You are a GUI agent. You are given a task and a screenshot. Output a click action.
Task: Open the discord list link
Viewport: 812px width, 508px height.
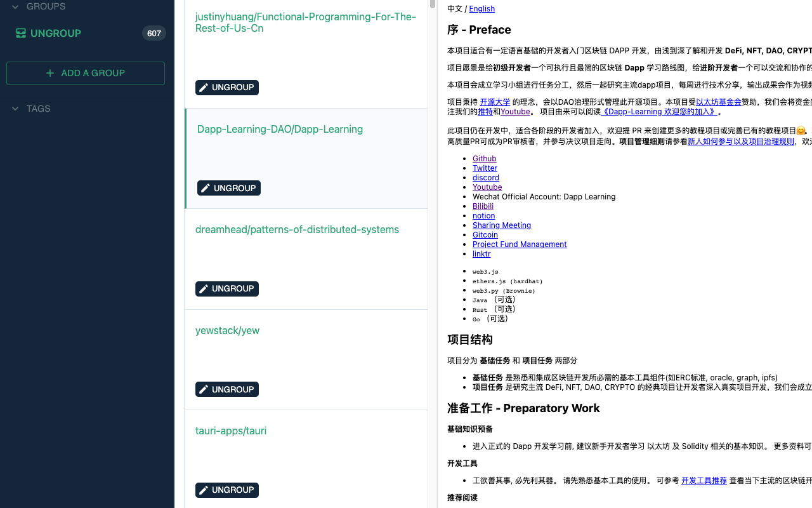click(x=486, y=178)
